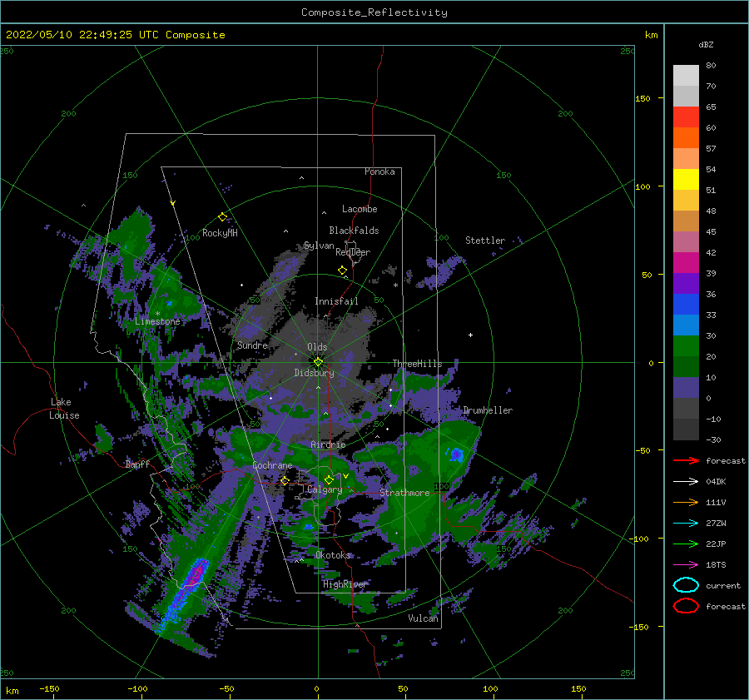Click the RedDeer city label
Image resolution: width=749 pixels, height=700 pixels.
click(x=353, y=252)
